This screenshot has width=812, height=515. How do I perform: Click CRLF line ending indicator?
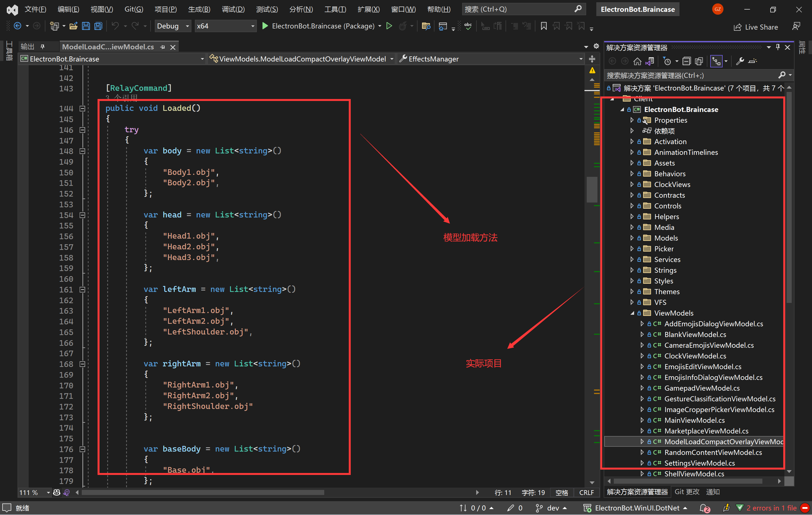(586, 492)
